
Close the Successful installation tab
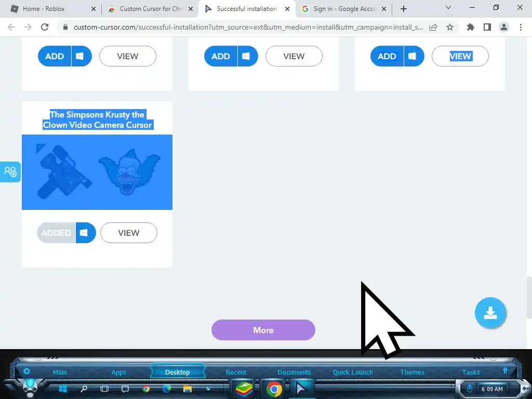(287, 9)
